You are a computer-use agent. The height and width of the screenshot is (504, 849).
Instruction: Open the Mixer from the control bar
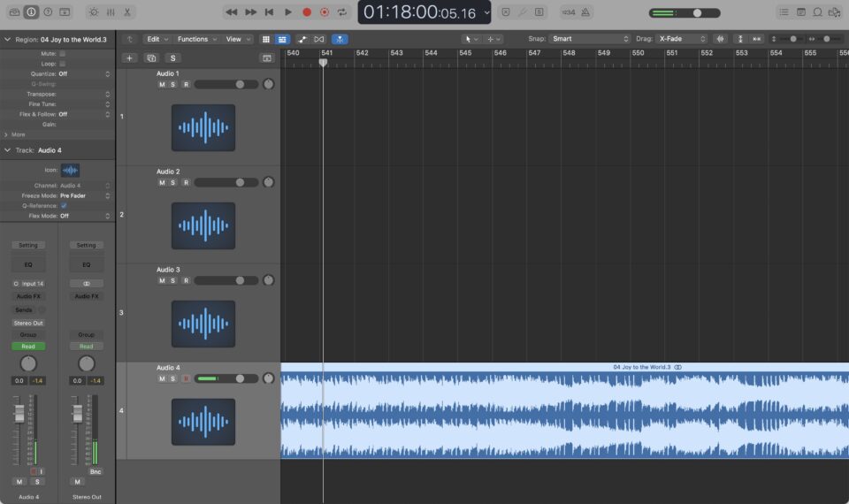pyautogui.click(x=111, y=12)
